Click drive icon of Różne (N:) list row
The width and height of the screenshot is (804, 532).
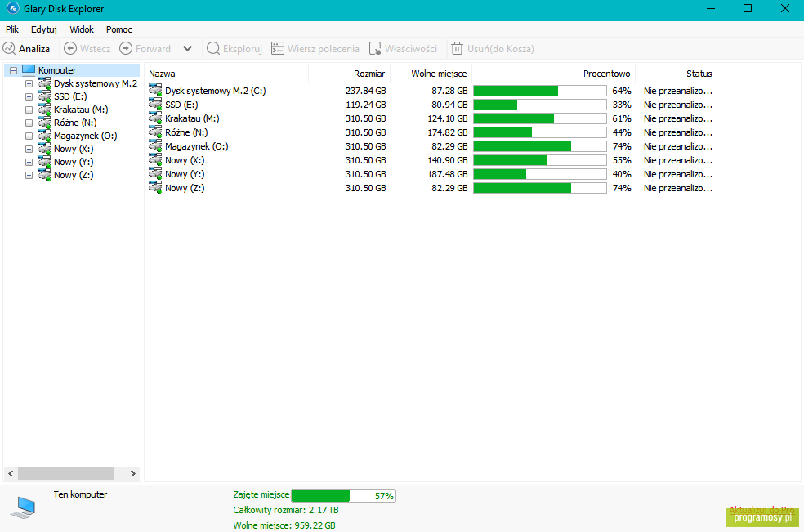(155, 132)
